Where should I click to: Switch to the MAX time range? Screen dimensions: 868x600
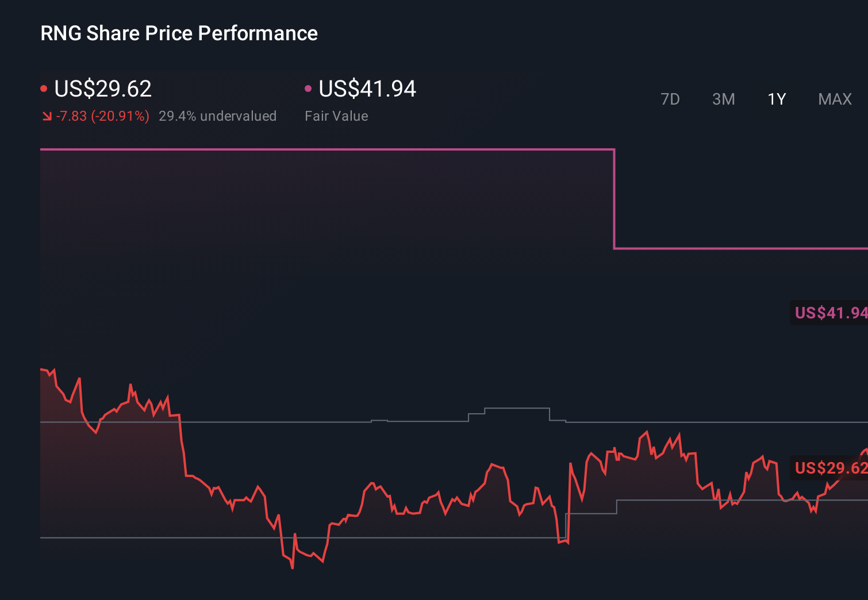pos(835,99)
